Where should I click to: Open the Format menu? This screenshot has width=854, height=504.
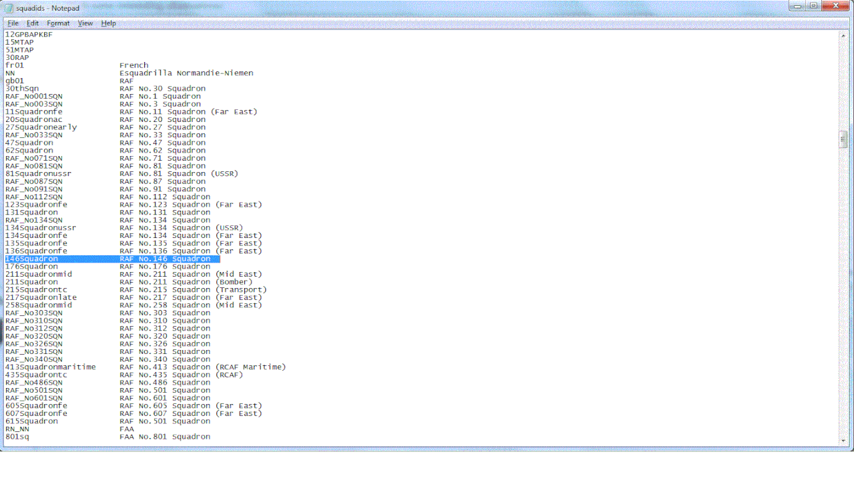58,23
